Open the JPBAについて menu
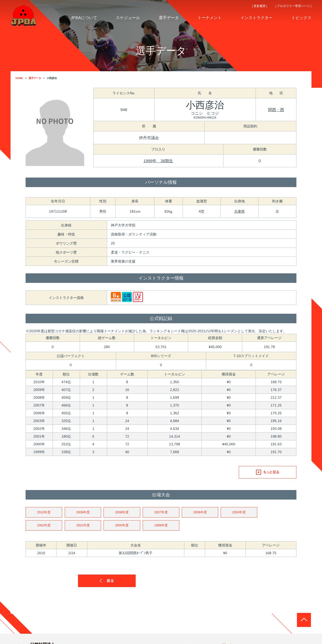This screenshot has width=322, height=644. (84, 18)
